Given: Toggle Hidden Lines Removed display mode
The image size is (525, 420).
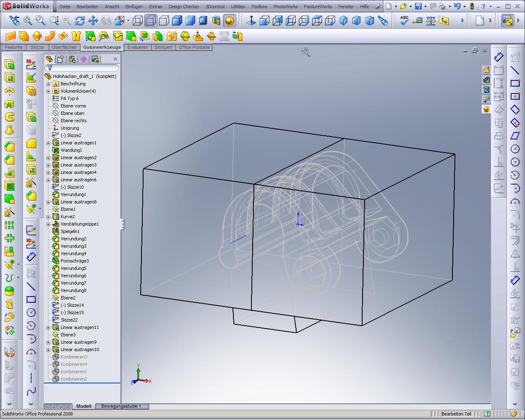Looking at the screenshot, I should (164, 21).
